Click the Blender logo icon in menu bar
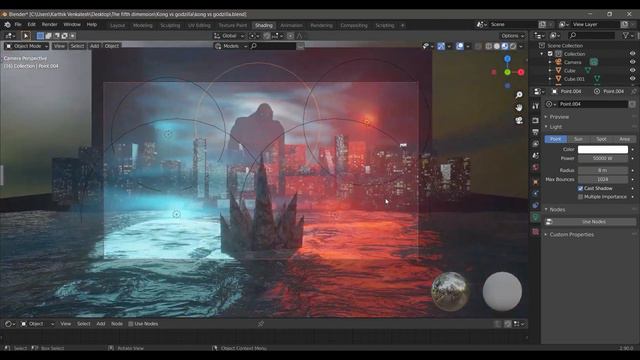The height and width of the screenshot is (360, 640). click(x=7, y=25)
